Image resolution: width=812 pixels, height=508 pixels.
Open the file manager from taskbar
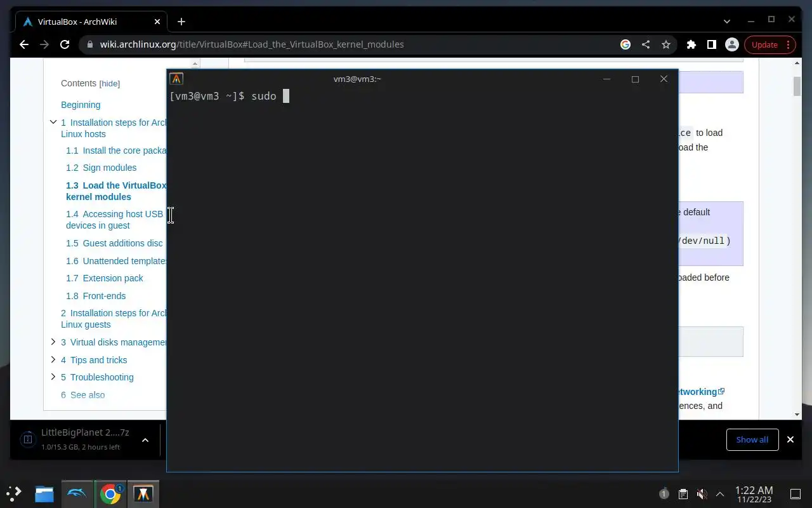click(x=44, y=493)
